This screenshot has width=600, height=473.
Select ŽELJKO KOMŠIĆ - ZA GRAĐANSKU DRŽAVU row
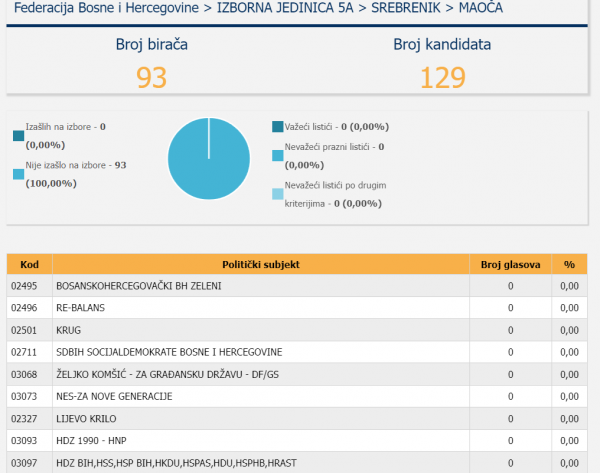pyautogui.click(x=297, y=374)
